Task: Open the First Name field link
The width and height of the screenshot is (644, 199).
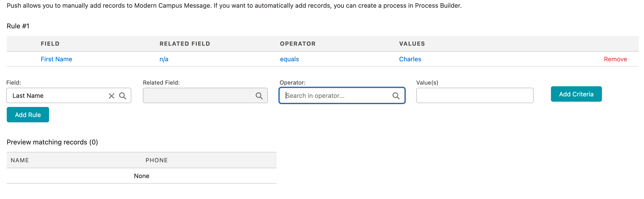Action: [57, 59]
